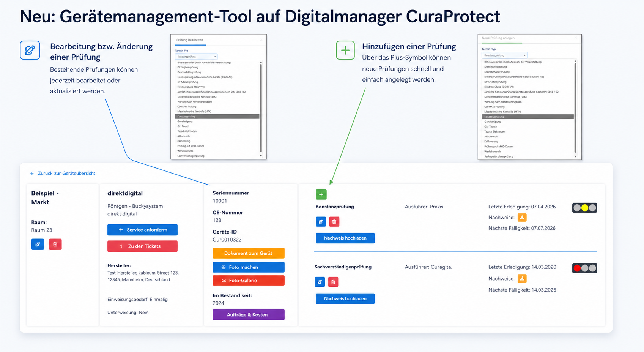Delete the Sachverständigenprüfung entry via its trash icon
Image resolution: width=644 pixels, height=352 pixels.
point(333,282)
